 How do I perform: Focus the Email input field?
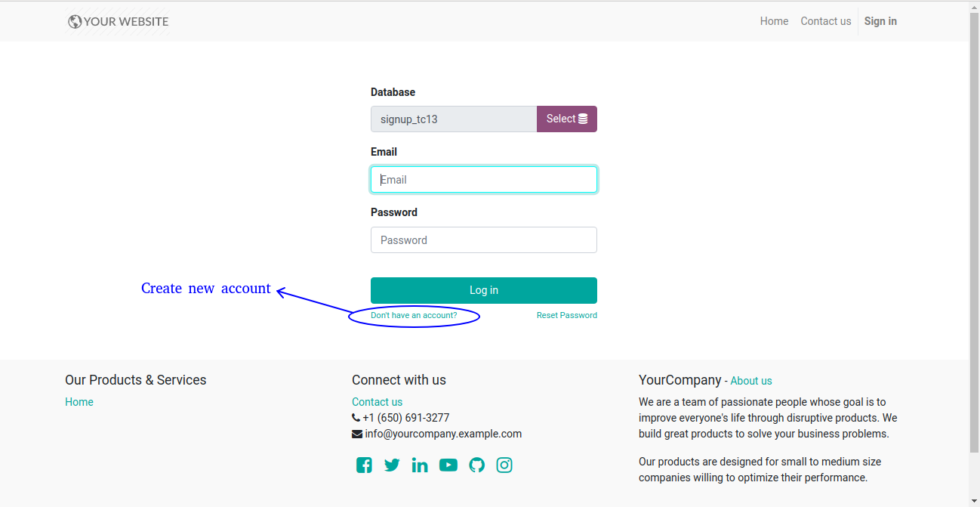(484, 180)
